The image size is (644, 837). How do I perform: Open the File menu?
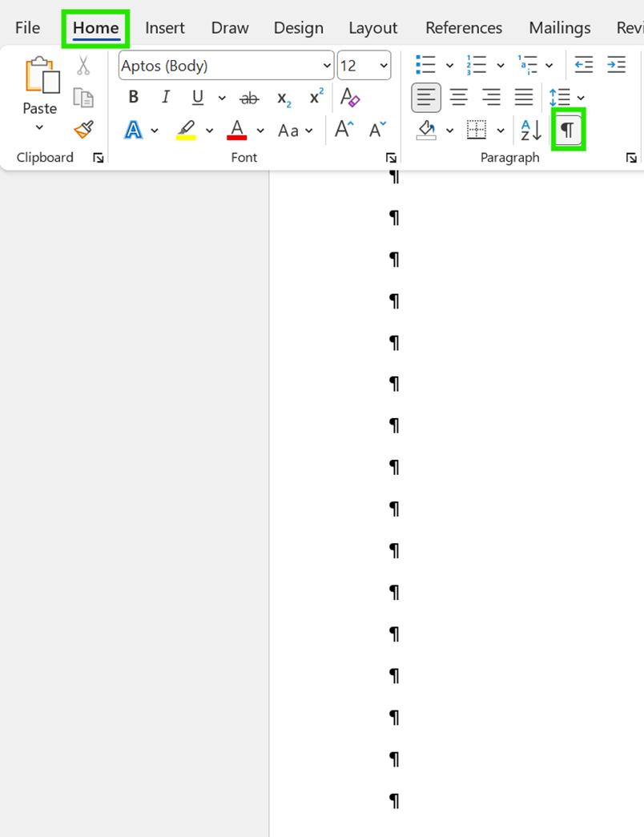(27, 28)
